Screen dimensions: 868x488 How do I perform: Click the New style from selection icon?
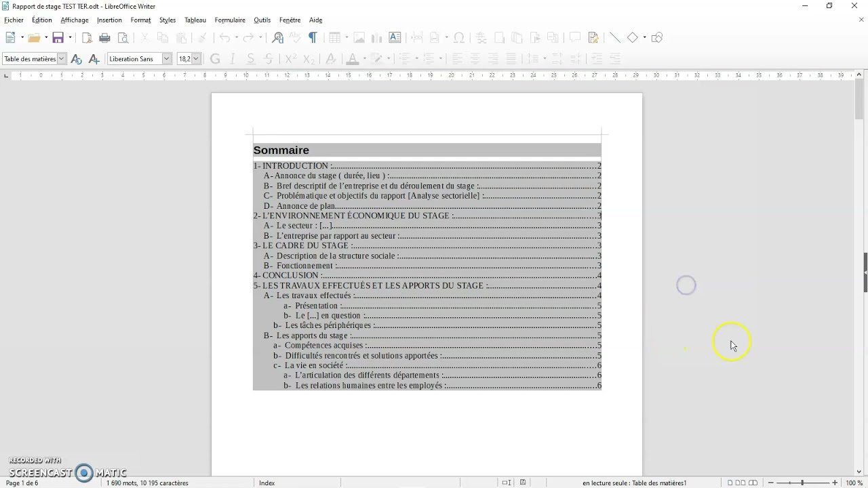(x=94, y=59)
